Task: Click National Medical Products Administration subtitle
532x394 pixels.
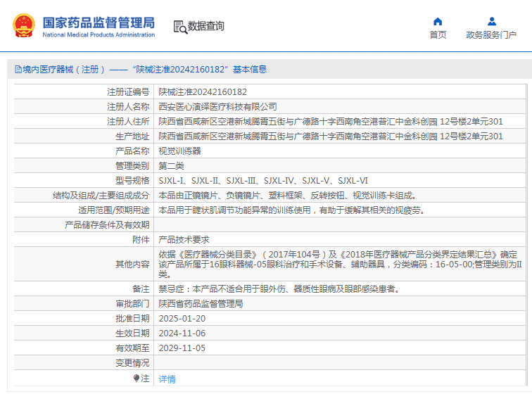Action: click(x=99, y=34)
